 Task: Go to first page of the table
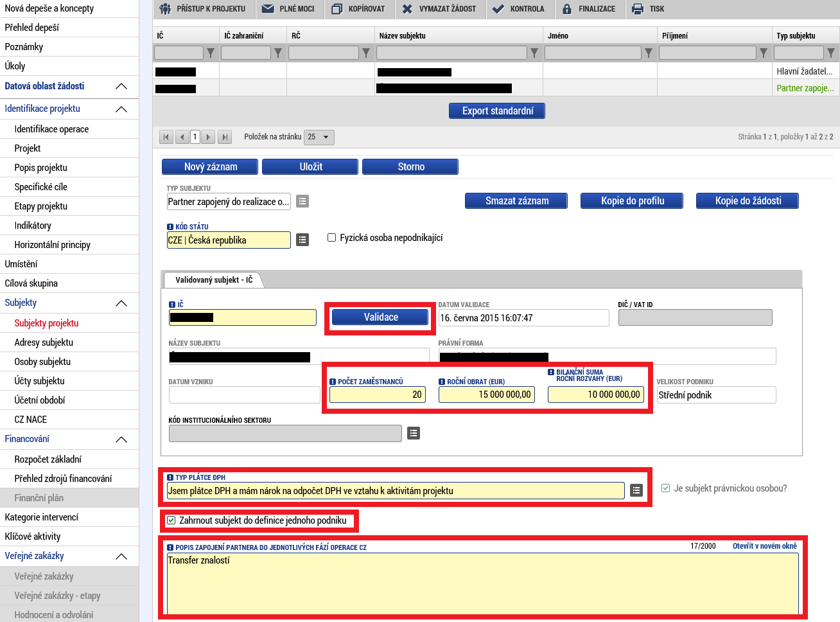tap(166, 137)
